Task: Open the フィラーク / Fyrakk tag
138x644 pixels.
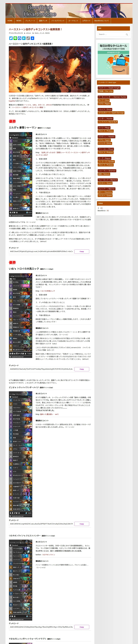Action: (106, 162)
